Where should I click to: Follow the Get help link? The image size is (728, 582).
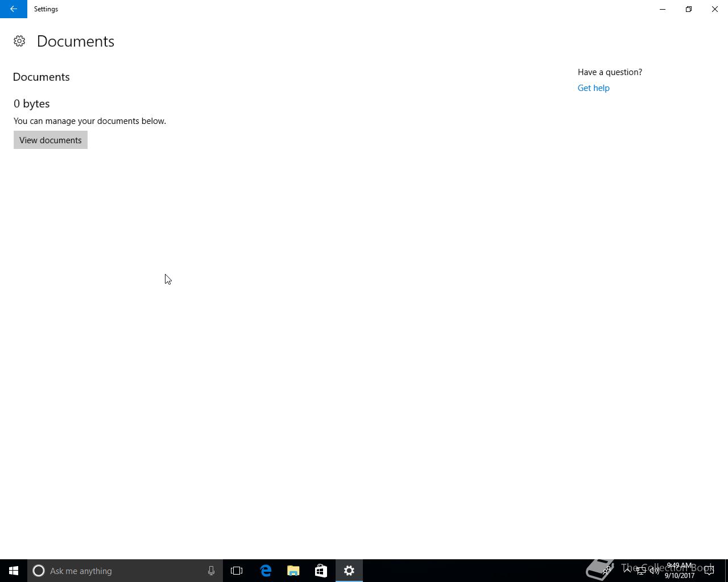[593, 88]
